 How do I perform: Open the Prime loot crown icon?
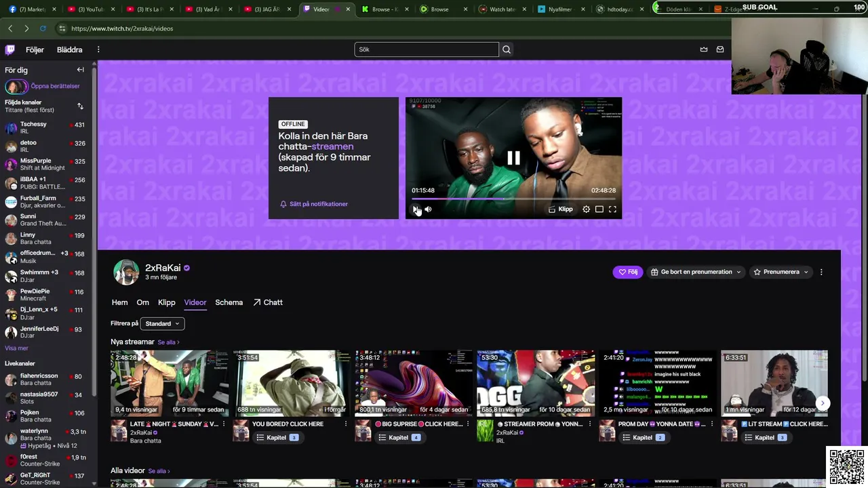coord(704,49)
